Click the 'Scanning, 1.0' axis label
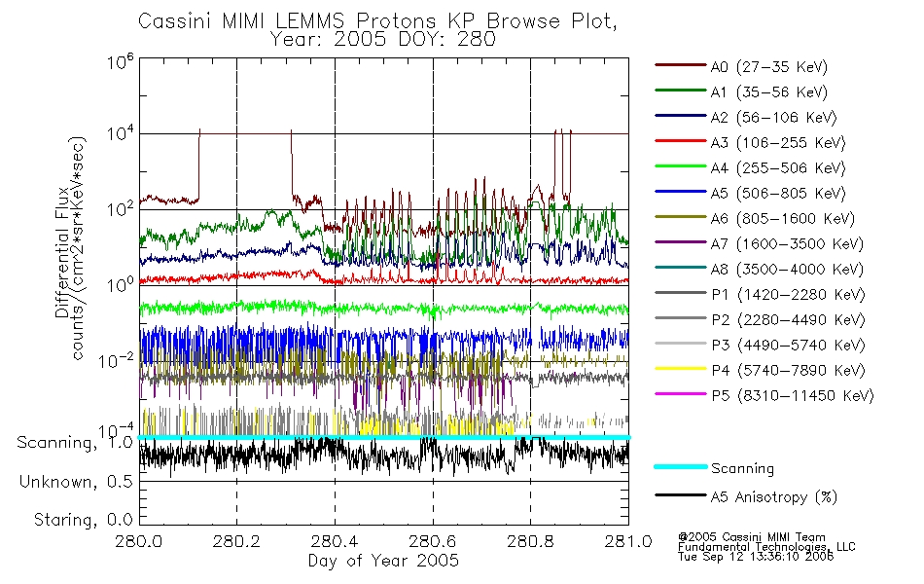The width and height of the screenshot is (924, 584). point(75,443)
